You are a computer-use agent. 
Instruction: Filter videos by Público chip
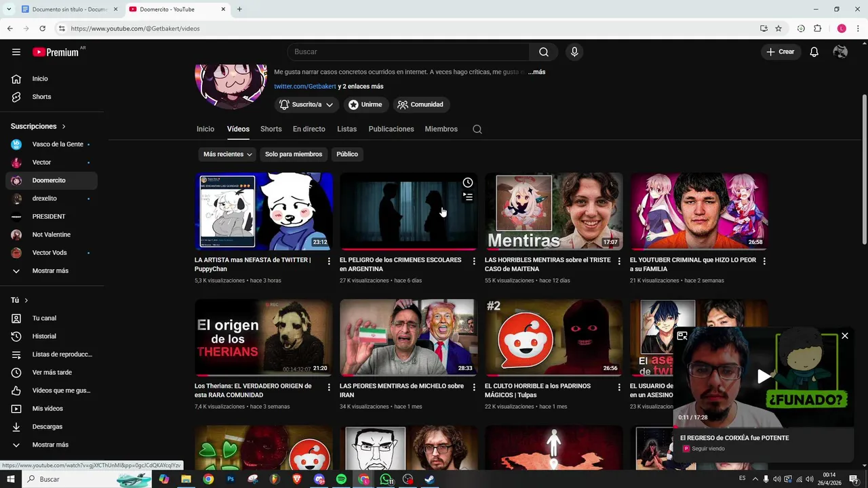[347, 155]
